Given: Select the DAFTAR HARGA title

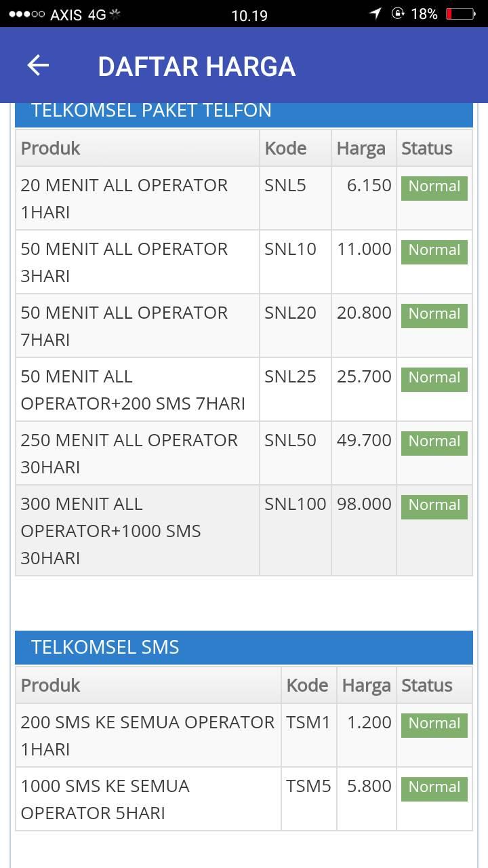Looking at the screenshot, I should coord(197,66).
